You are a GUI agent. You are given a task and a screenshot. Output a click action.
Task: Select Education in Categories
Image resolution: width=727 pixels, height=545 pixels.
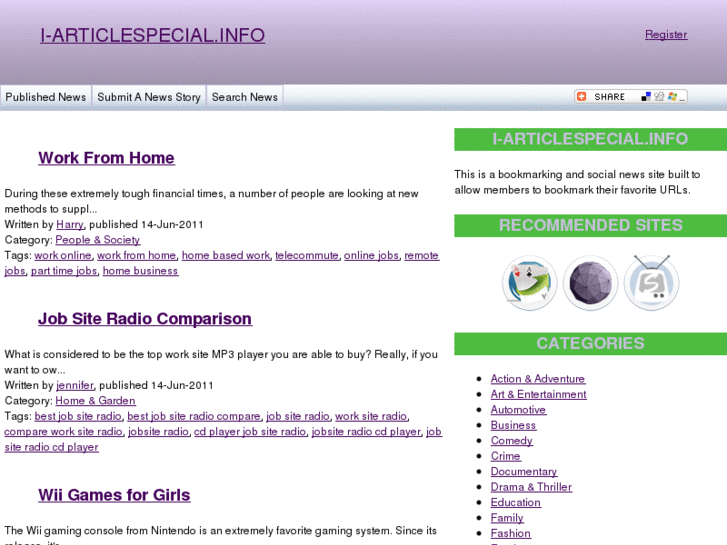click(516, 503)
